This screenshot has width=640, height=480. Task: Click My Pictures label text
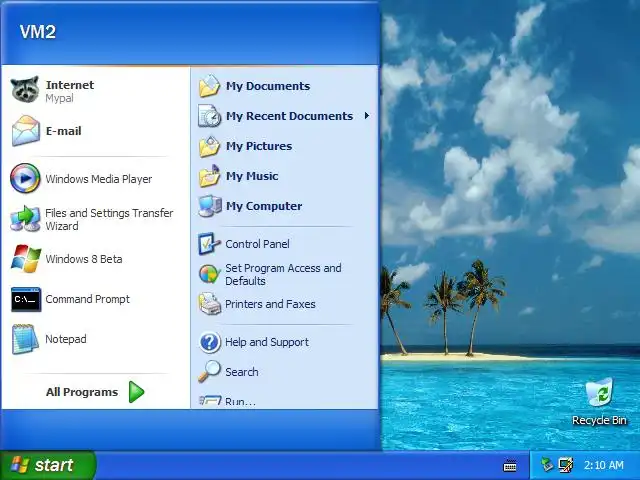(x=259, y=146)
